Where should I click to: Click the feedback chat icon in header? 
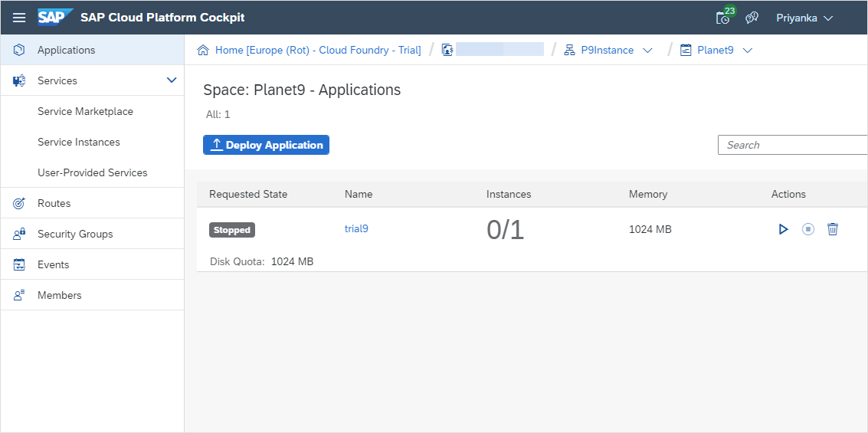pyautogui.click(x=752, y=18)
